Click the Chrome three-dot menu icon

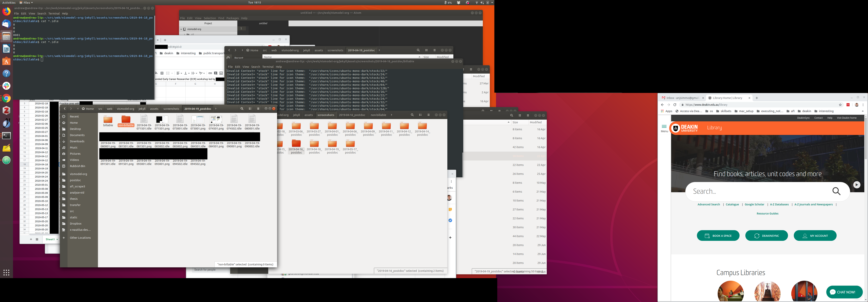(863, 105)
